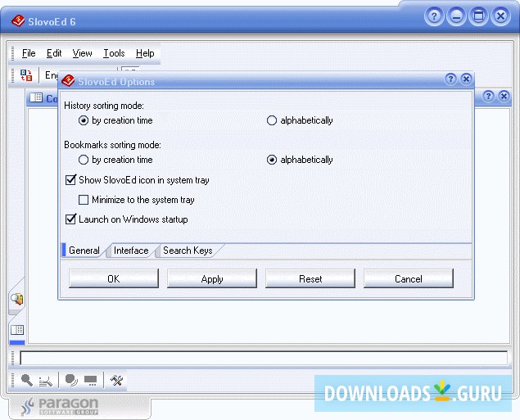Select History sorting by creation time

(115, 120)
